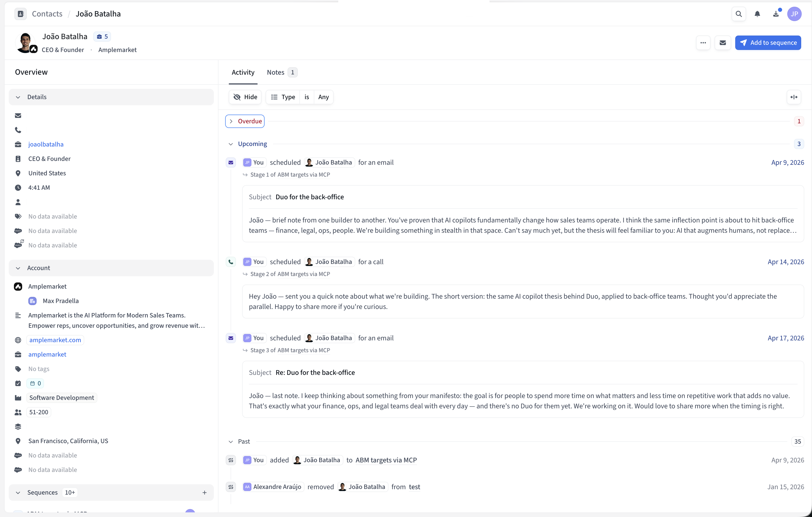Viewport: 812px width, 517px height.
Task: Open the search icon in top bar
Action: 739,14
